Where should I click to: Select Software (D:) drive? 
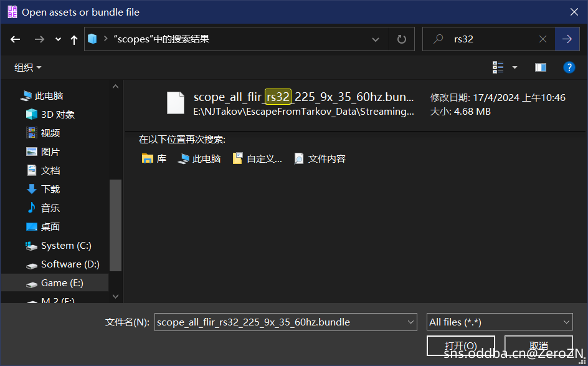(70, 264)
